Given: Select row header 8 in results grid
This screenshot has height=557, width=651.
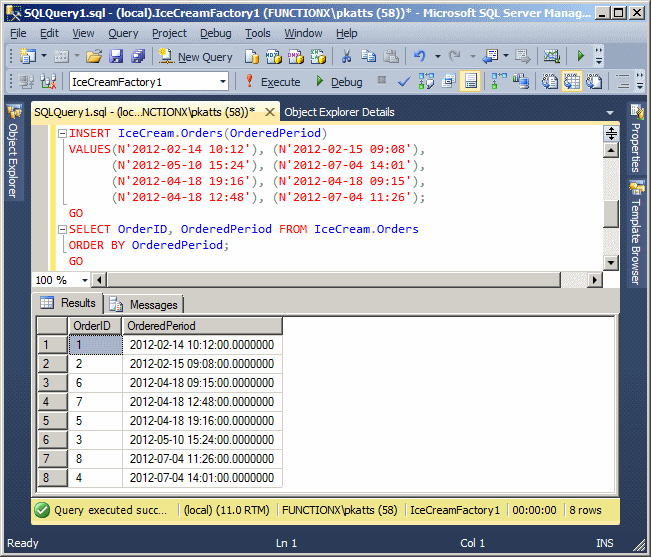Looking at the screenshot, I should pyautogui.click(x=52, y=478).
